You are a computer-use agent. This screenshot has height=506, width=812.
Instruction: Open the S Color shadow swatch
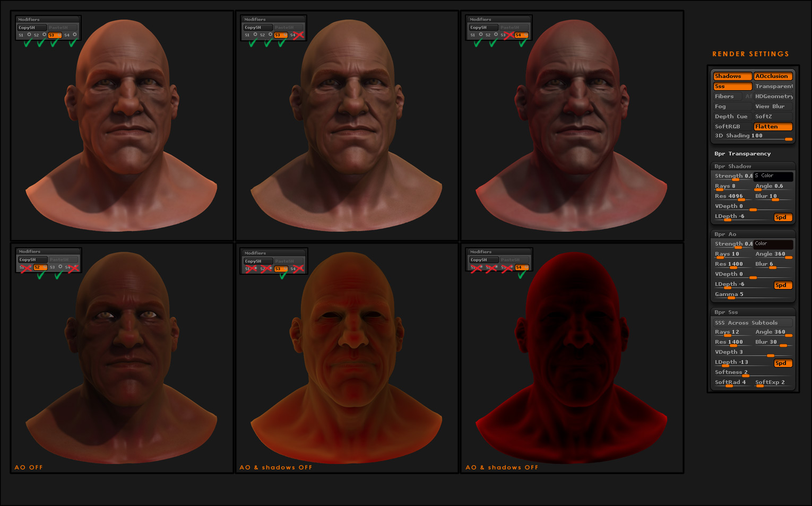773,176
